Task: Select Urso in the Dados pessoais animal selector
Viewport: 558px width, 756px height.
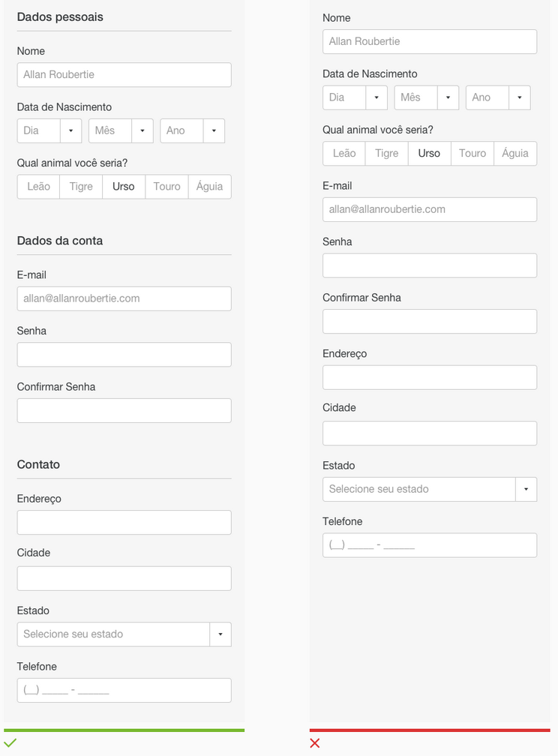Action: 124,187
